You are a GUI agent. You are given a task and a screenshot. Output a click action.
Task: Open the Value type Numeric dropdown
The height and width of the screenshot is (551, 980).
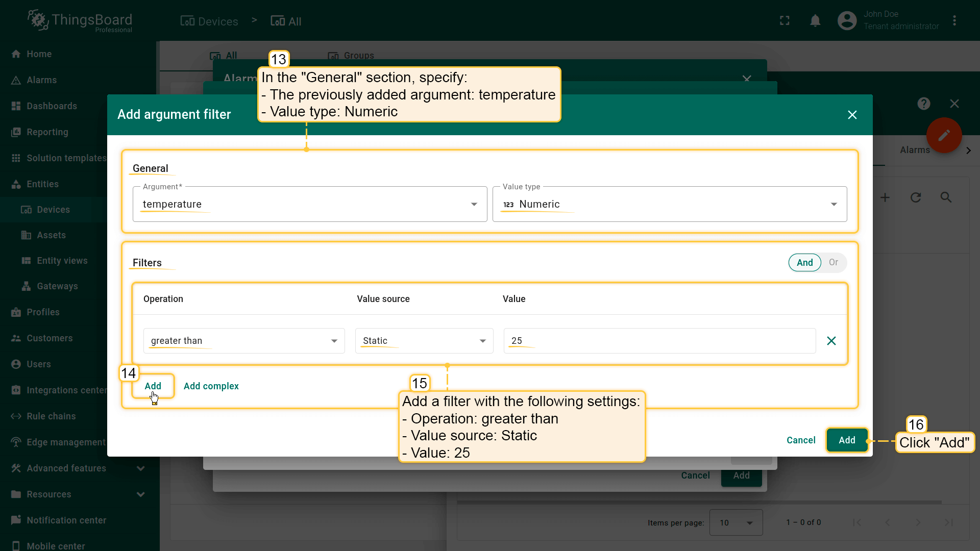[x=669, y=204]
